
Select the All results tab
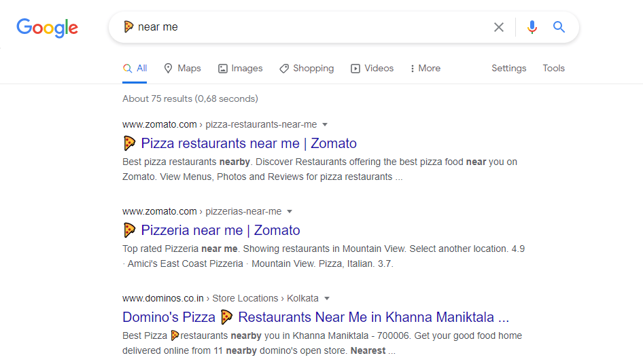coord(135,68)
